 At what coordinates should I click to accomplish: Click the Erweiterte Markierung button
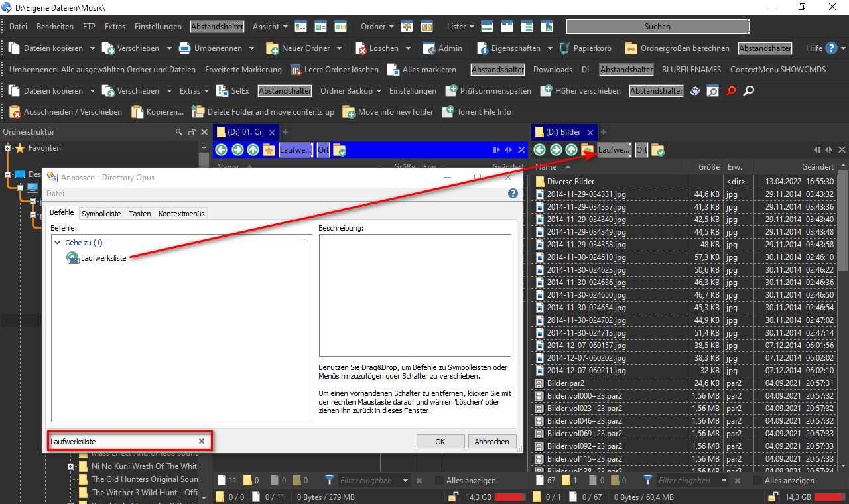pyautogui.click(x=243, y=70)
